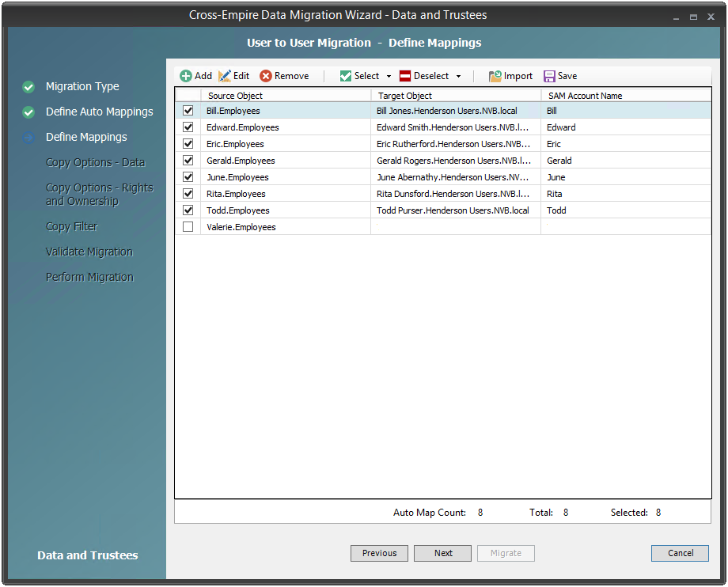Open Copy Options - Rights and Ownership step
The image size is (728, 587).
click(100, 195)
